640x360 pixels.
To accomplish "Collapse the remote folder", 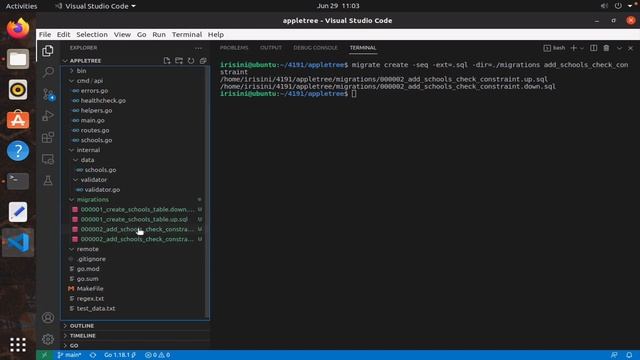I will point(87,249).
